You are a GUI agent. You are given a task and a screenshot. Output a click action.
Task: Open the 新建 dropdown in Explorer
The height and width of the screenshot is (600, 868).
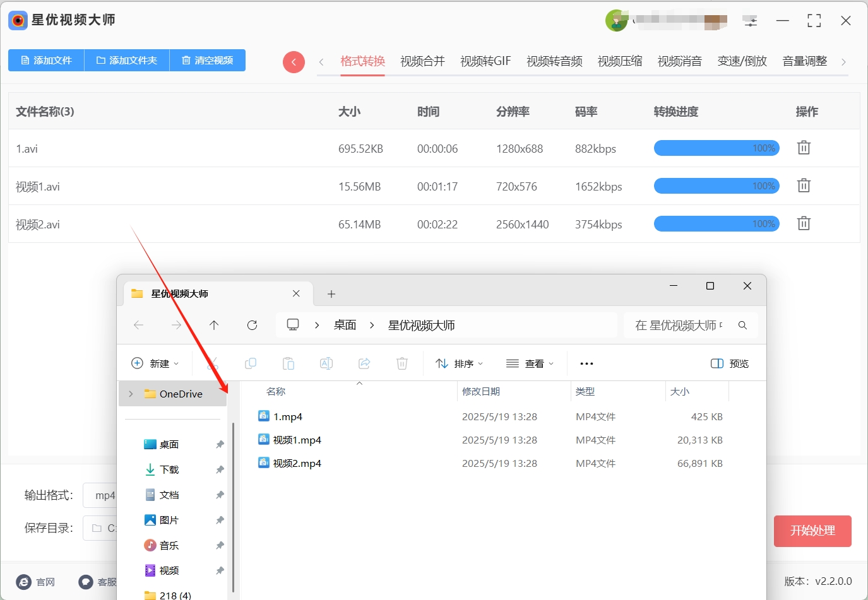(155, 363)
